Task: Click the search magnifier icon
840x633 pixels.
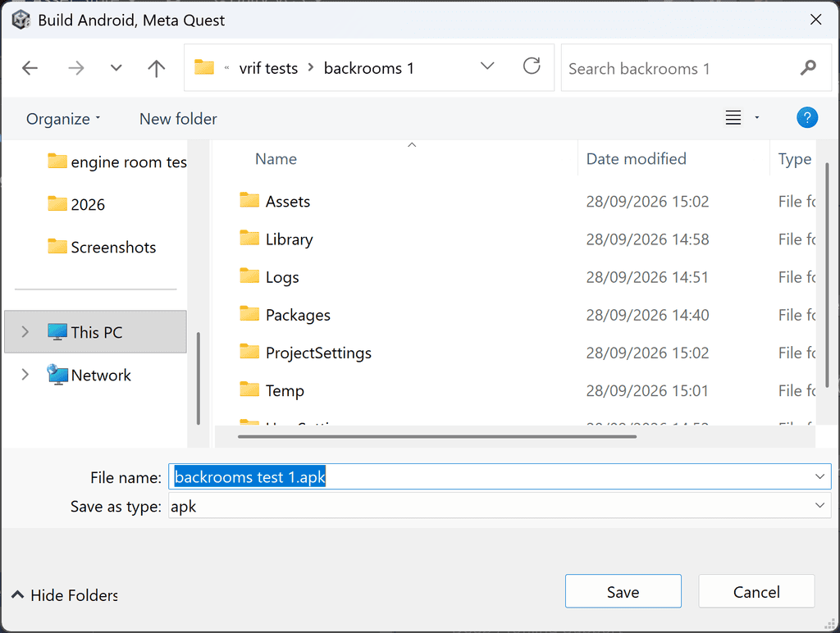Action: (x=808, y=68)
